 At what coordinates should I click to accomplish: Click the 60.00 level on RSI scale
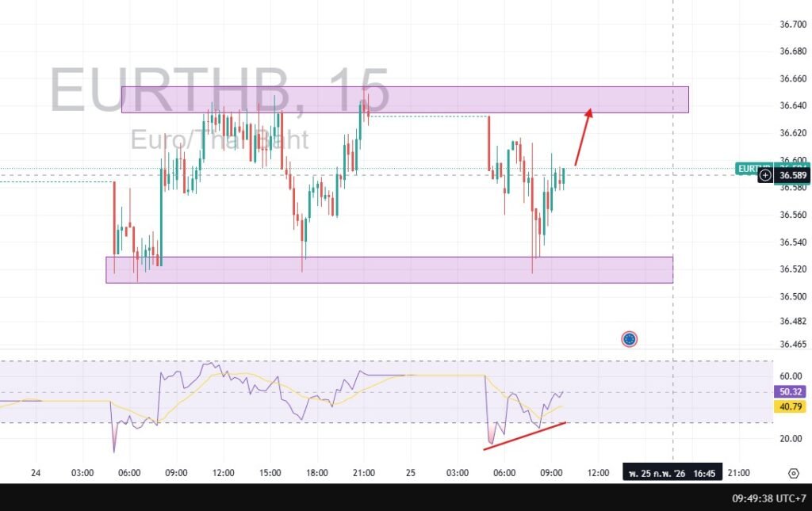tap(791, 376)
